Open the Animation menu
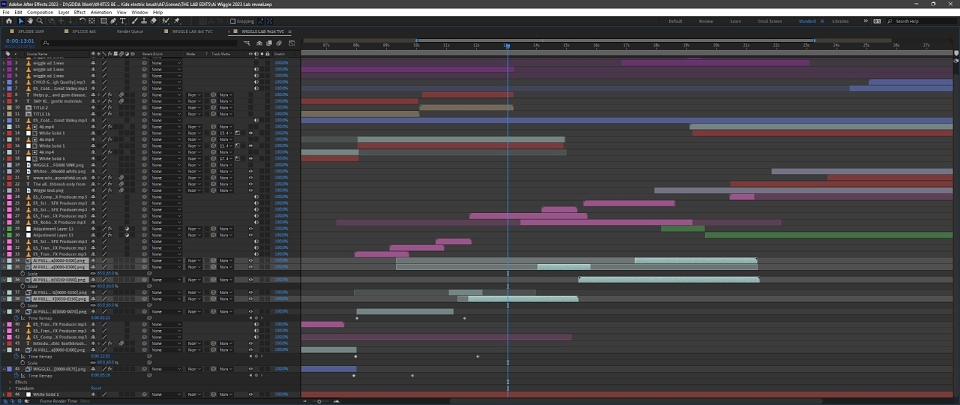 click(x=101, y=12)
